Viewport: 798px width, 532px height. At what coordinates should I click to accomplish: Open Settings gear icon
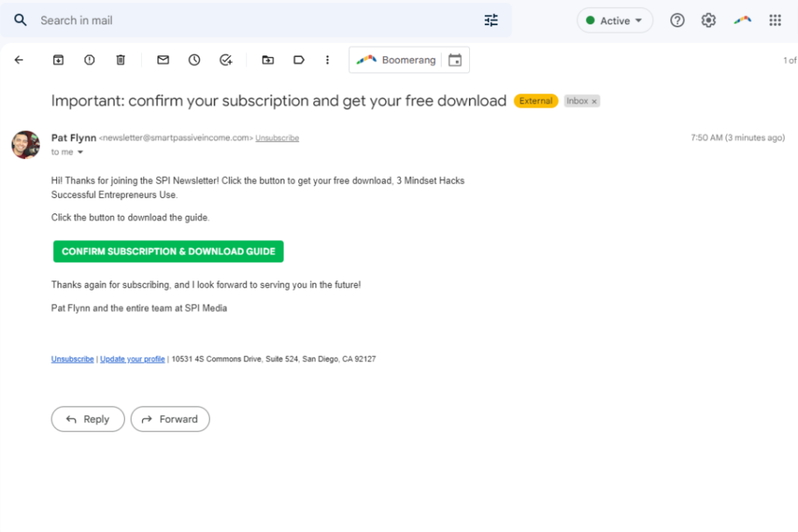point(708,20)
